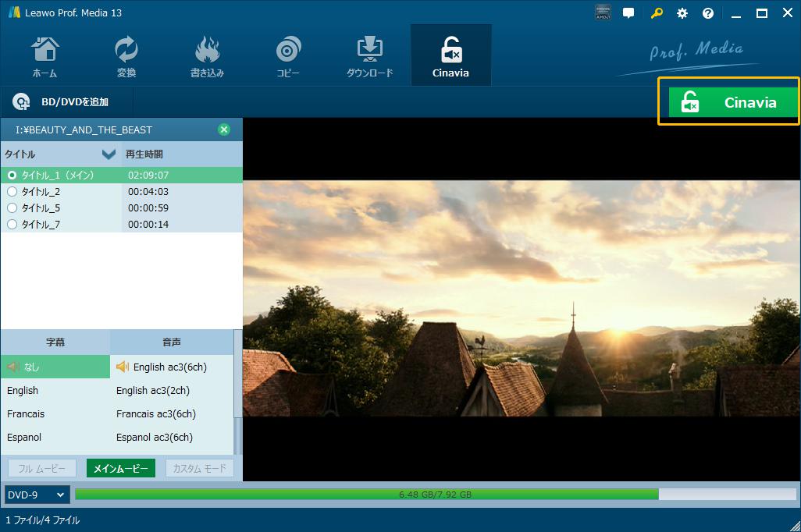The width and height of the screenshot is (801, 532).
Task: Select audio Espanol ac3(6ch)
Action: [x=172, y=438]
